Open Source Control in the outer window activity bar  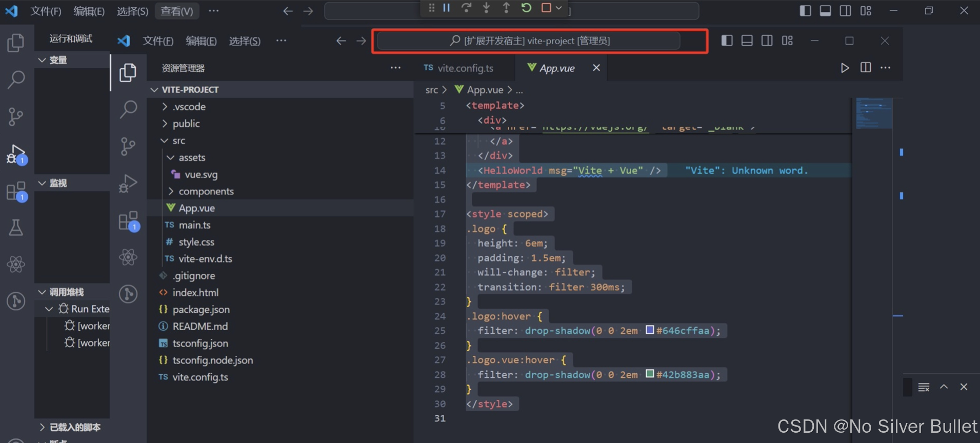(x=16, y=116)
